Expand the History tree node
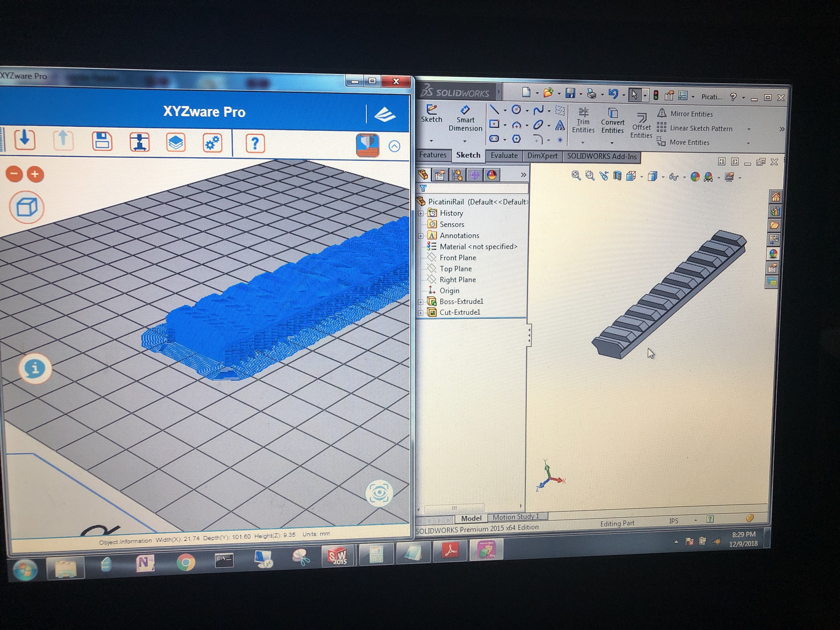The height and width of the screenshot is (630, 840). point(421,213)
